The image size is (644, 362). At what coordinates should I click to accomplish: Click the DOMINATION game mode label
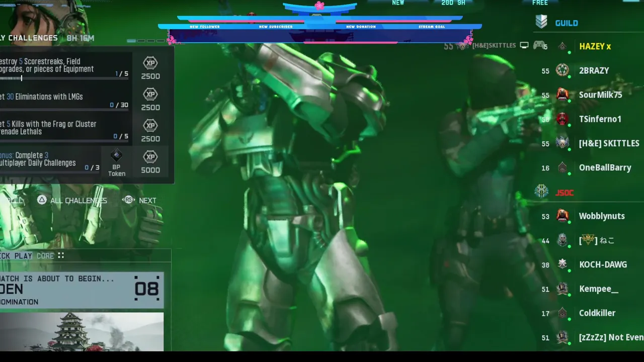[x=19, y=302]
